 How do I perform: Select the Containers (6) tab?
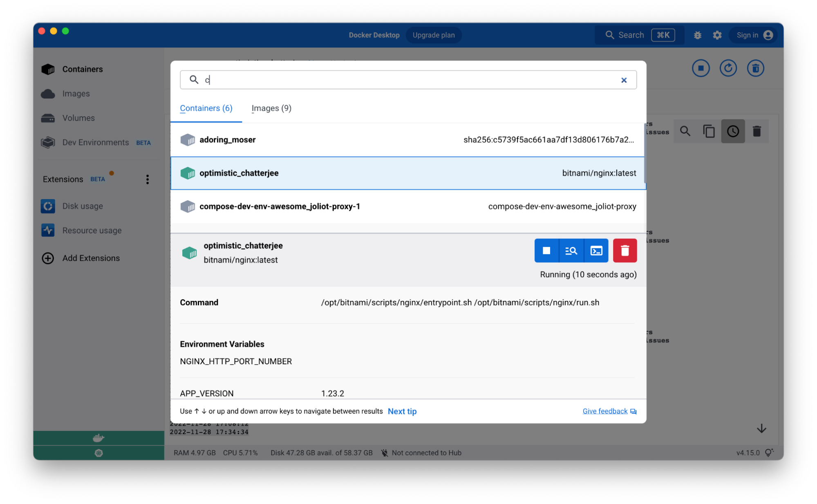[206, 108]
